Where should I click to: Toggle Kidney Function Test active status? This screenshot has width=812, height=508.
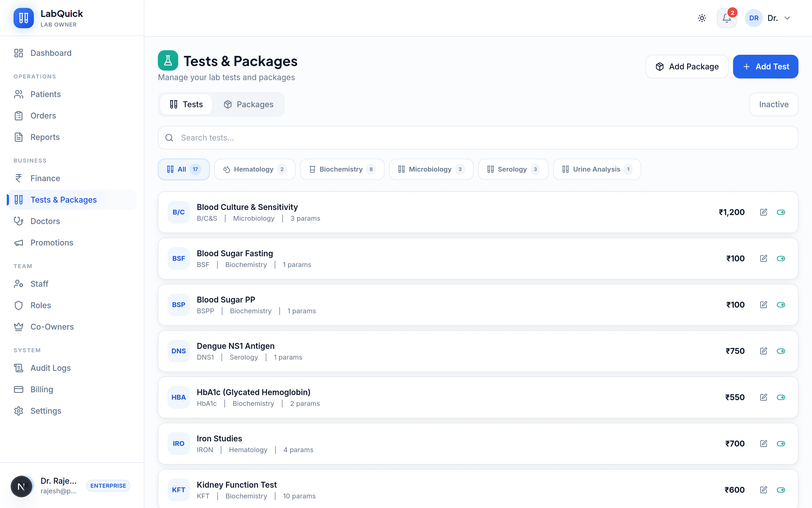click(781, 490)
